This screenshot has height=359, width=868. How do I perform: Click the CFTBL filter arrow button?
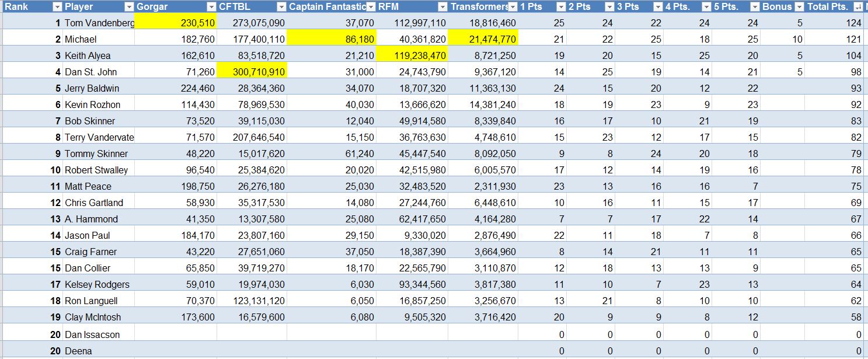281,7
